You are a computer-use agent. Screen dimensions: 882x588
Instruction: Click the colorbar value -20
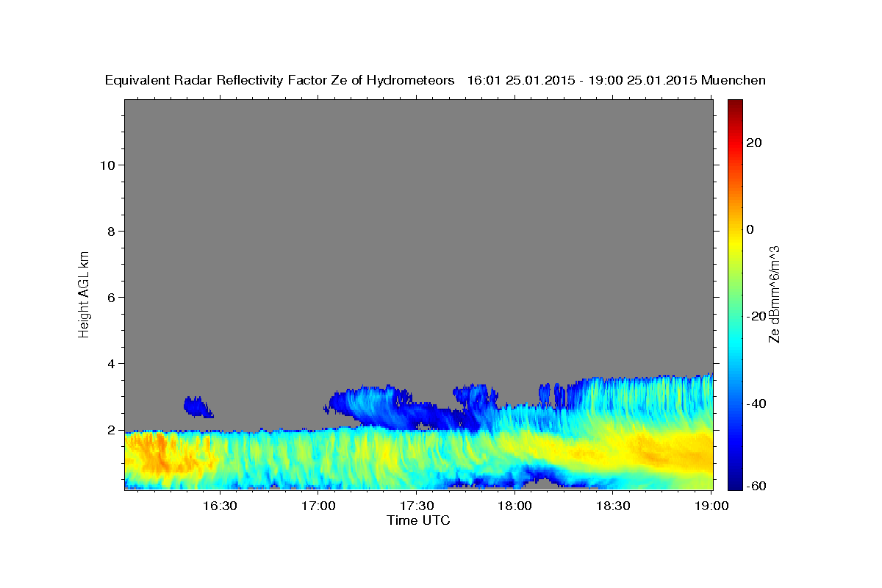[x=757, y=316]
